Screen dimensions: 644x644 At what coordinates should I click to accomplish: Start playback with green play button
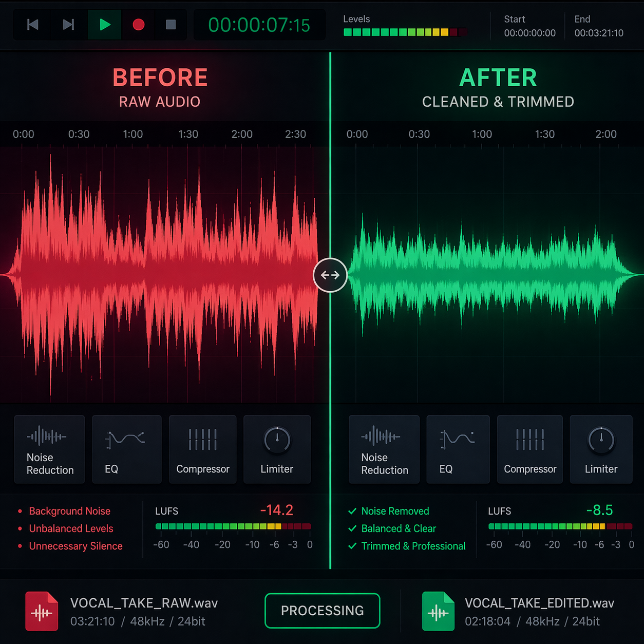(x=105, y=25)
